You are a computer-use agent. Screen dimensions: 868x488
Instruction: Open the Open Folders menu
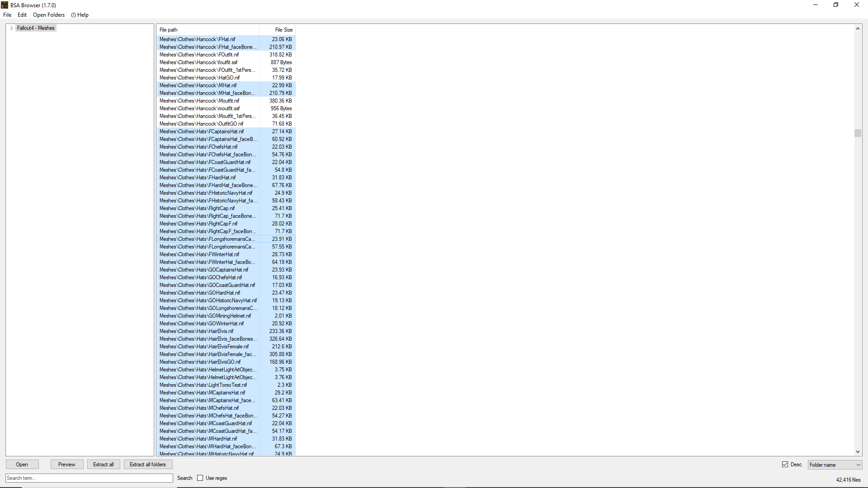coord(49,15)
